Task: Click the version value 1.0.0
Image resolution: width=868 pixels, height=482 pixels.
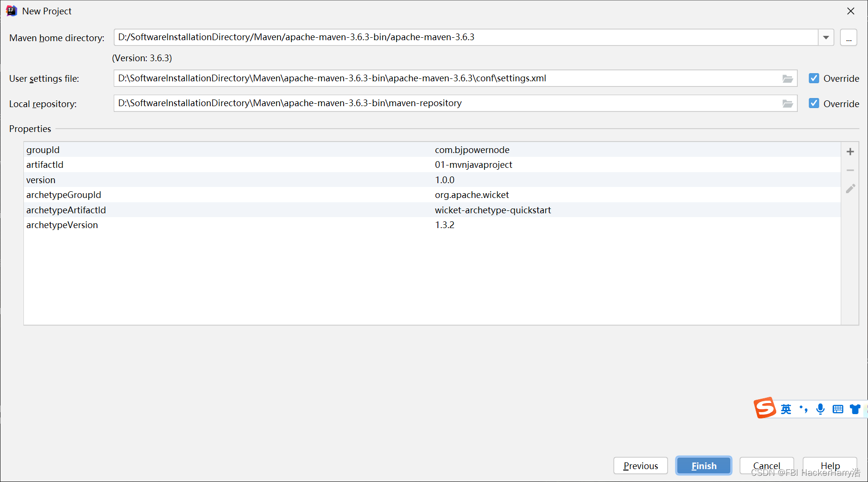Action: [445, 180]
